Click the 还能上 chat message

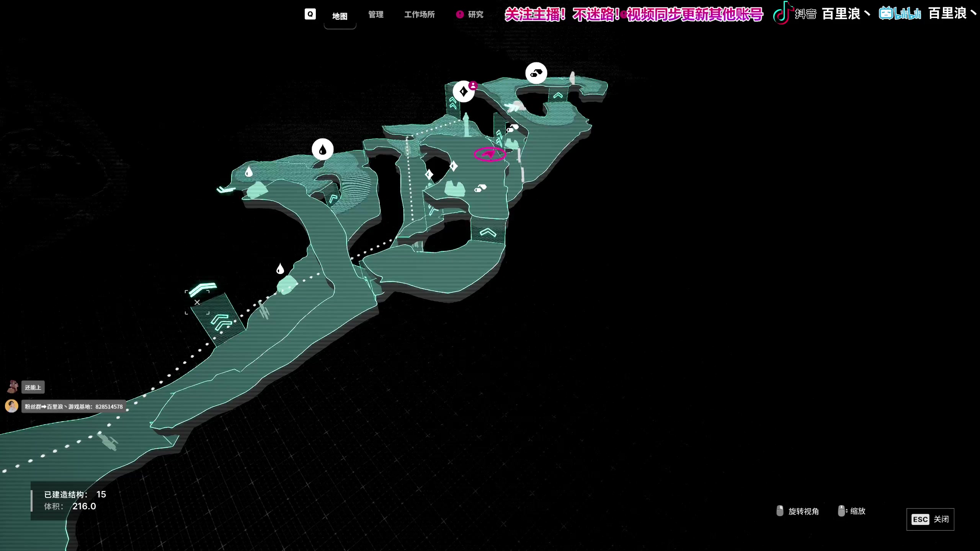tap(33, 387)
